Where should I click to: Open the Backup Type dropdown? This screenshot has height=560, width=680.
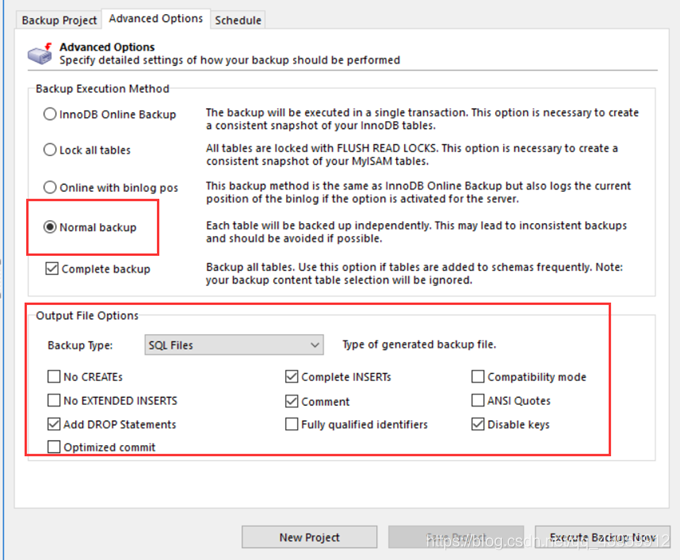click(234, 345)
